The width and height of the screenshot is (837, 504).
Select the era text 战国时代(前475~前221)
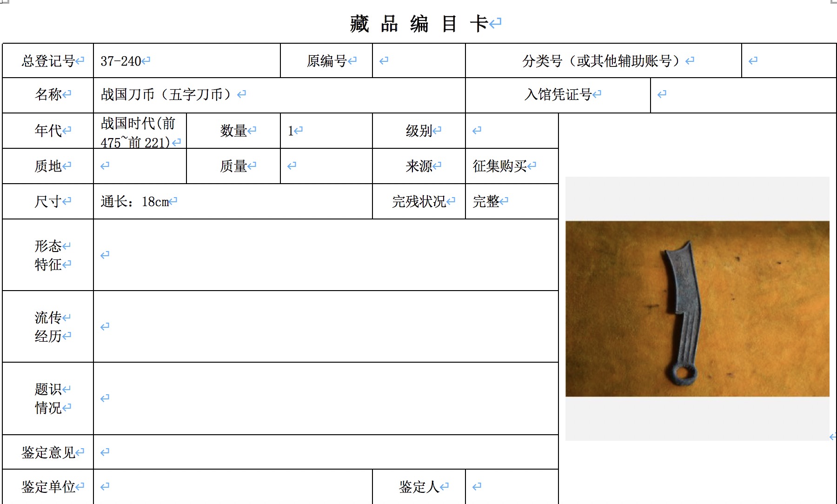coord(138,133)
